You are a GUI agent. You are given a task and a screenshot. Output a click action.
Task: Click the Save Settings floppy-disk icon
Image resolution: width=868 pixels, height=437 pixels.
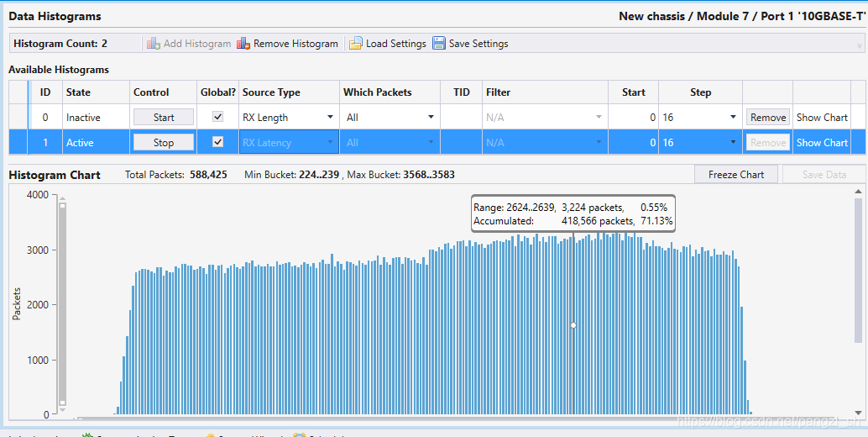tap(439, 43)
